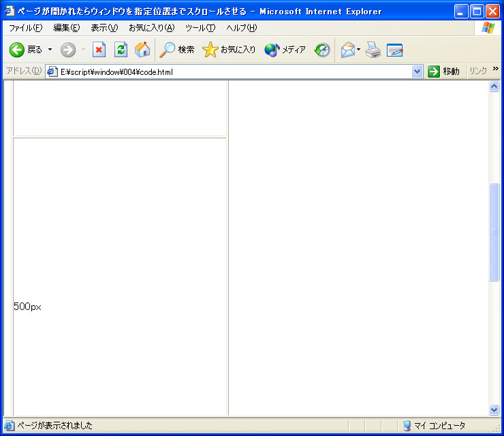Image resolution: width=504 pixels, height=436 pixels.
Task: Open Media pane with globe icon
Action: coord(272,50)
